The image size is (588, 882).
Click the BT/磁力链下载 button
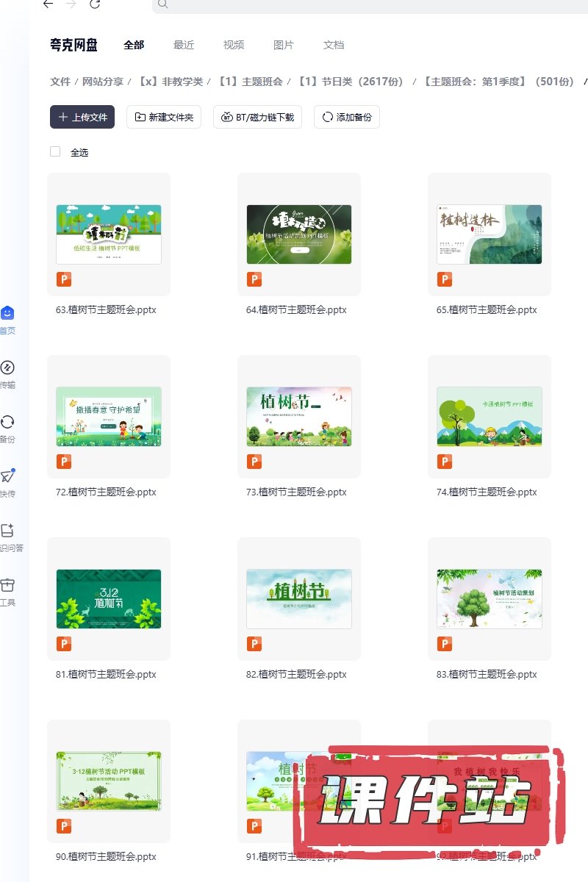[257, 117]
